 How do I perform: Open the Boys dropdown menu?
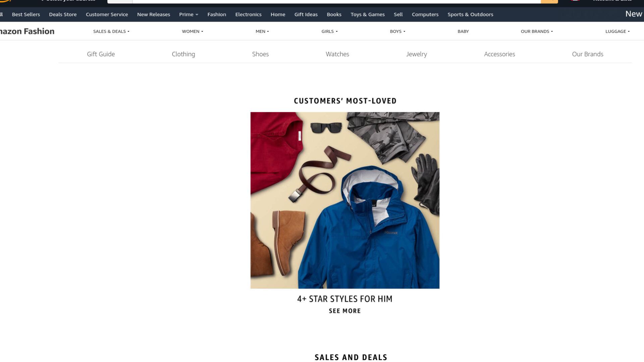[397, 31]
